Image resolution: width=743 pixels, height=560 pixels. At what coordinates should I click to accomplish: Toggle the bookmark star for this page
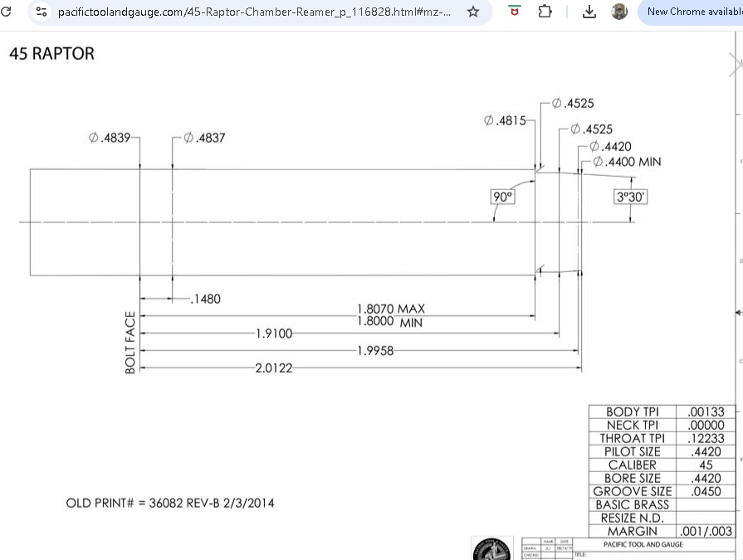coord(474,12)
